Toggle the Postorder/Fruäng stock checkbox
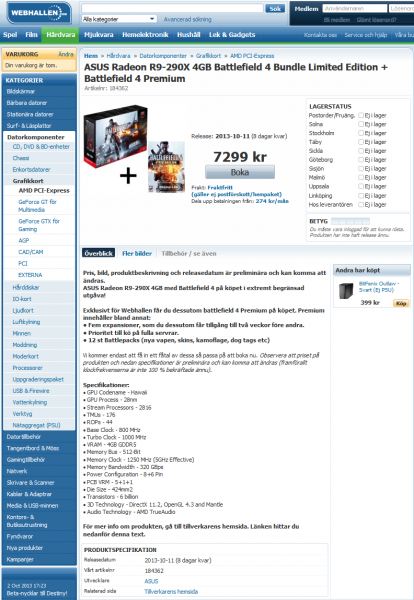414x600 pixels. tap(361, 115)
